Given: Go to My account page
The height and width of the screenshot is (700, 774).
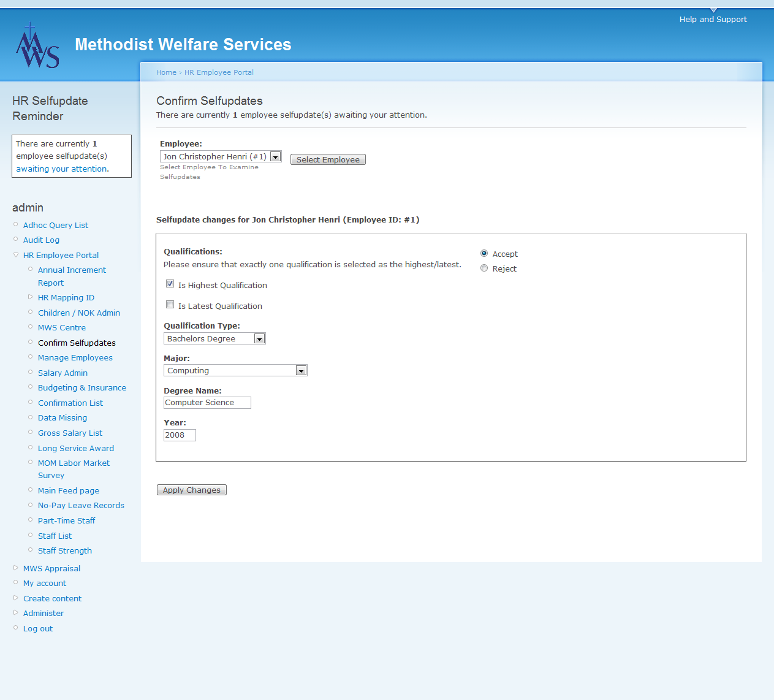Looking at the screenshot, I should click(45, 583).
